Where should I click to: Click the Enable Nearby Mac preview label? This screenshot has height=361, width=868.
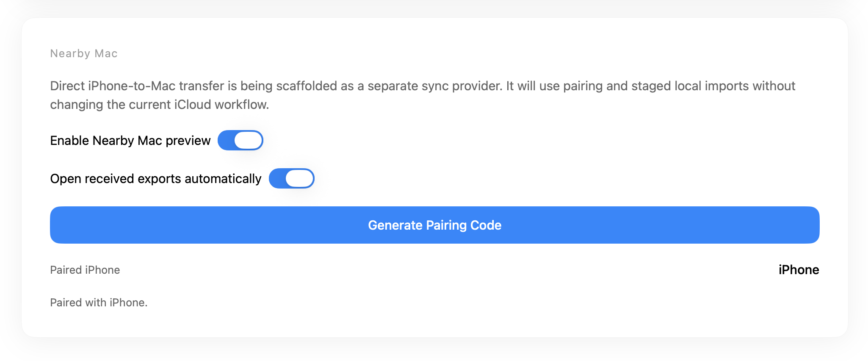[130, 140]
